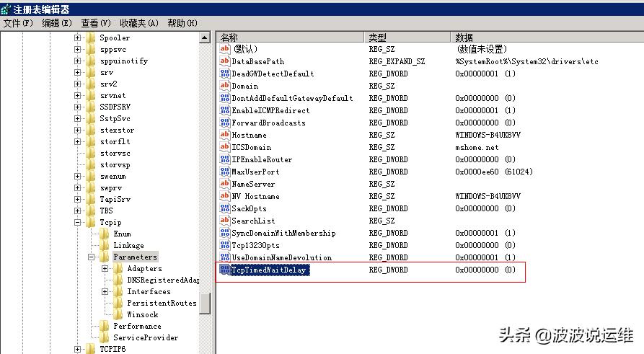Select the TcpTimedWaitDelay value name
The height and width of the screenshot is (354, 644).
[269, 270]
